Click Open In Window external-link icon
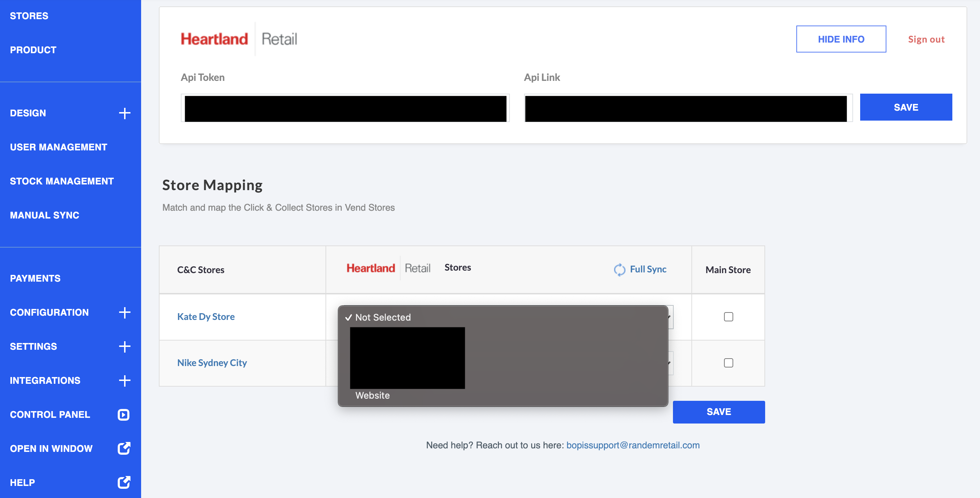Image resolution: width=980 pixels, height=498 pixels. pyautogui.click(x=124, y=448)
